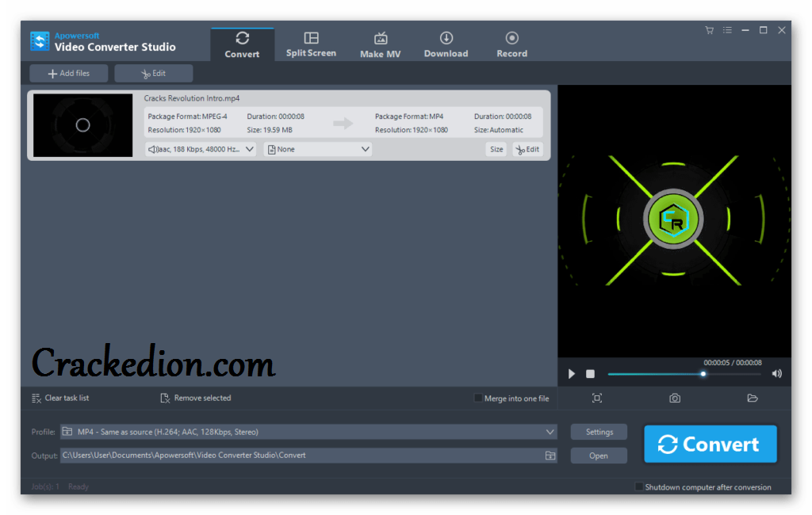Screen dimensions: 812x515
Task: Open the title bar menu list icon
Action: [728, 31]
